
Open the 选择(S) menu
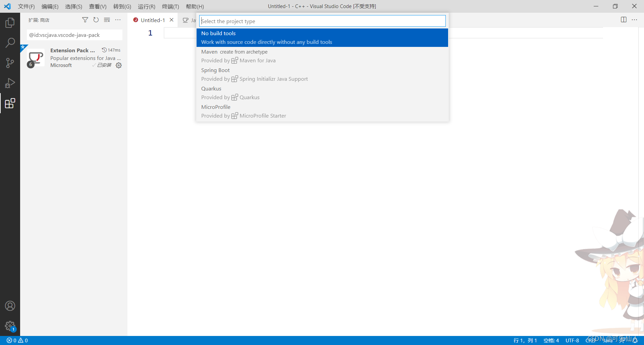point(73,6)
